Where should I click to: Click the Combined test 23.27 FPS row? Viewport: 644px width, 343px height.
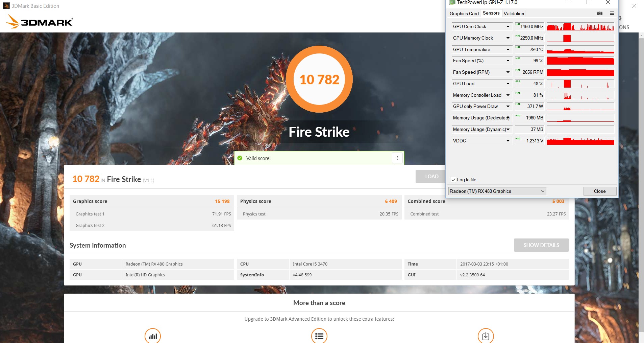coord(487,214)
